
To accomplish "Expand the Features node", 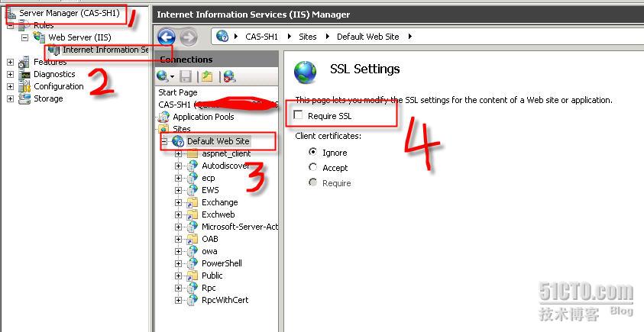I will [10, 62].
